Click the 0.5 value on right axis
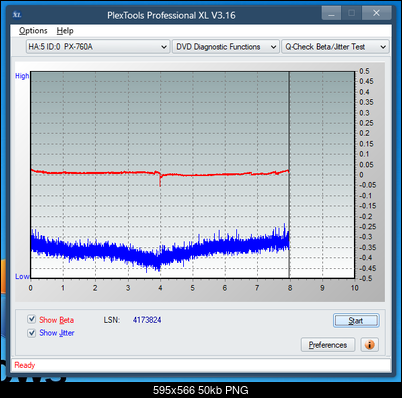The image size is (402, 398). (x=364, y=71)
